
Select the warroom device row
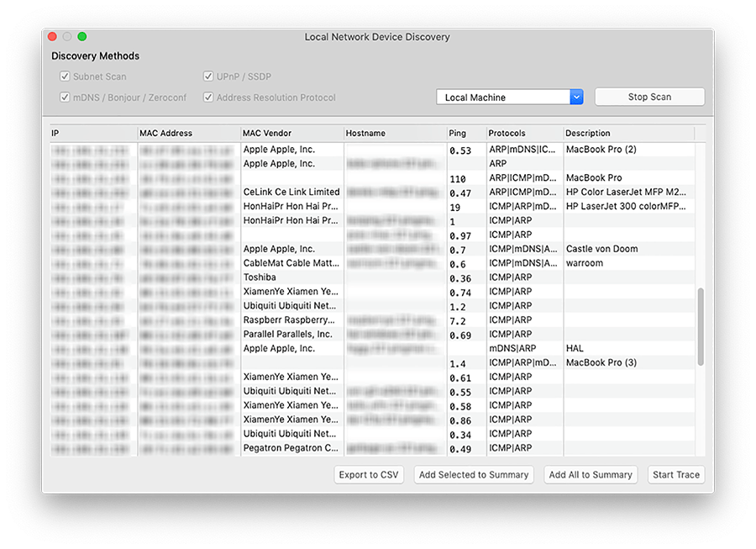coord(588,263)
